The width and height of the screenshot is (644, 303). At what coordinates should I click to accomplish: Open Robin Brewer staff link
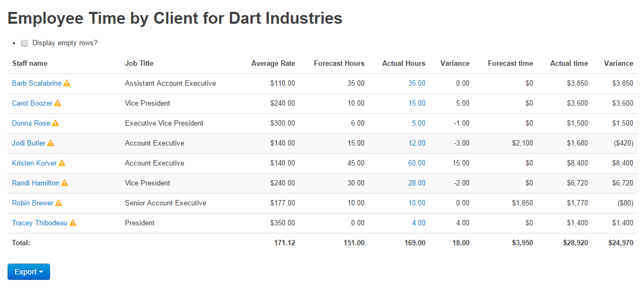point(33,203)
